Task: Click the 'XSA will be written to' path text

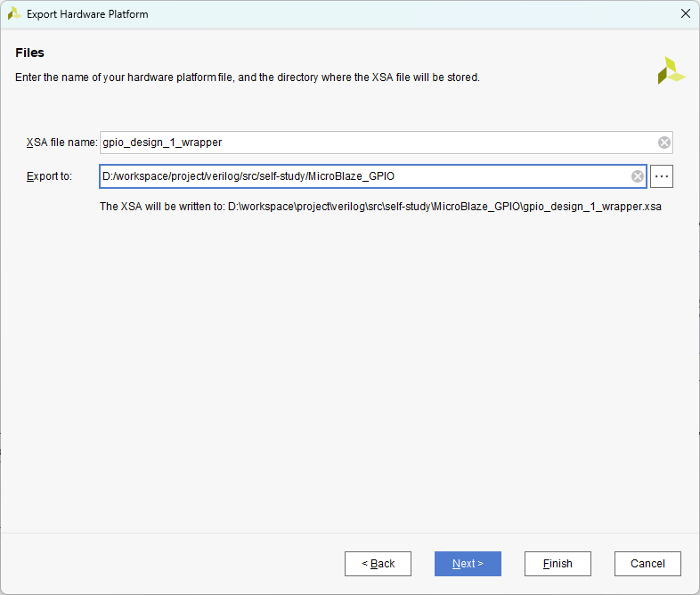Action: click(380, 207)
